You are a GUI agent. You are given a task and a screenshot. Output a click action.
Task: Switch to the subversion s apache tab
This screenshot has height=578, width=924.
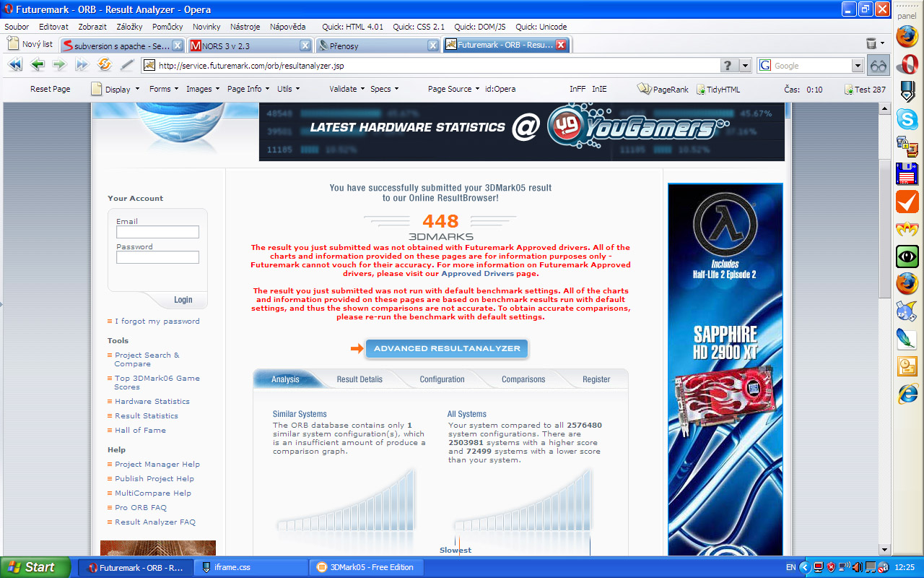(121, 46)
